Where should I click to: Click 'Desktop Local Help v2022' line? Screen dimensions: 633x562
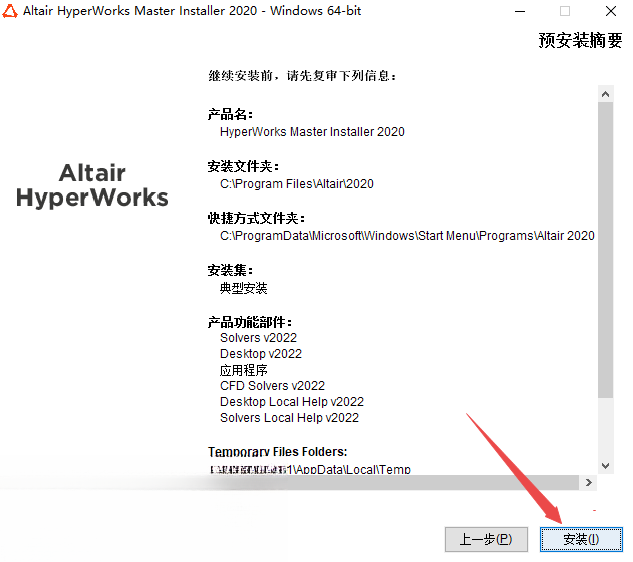coord(292,402)
